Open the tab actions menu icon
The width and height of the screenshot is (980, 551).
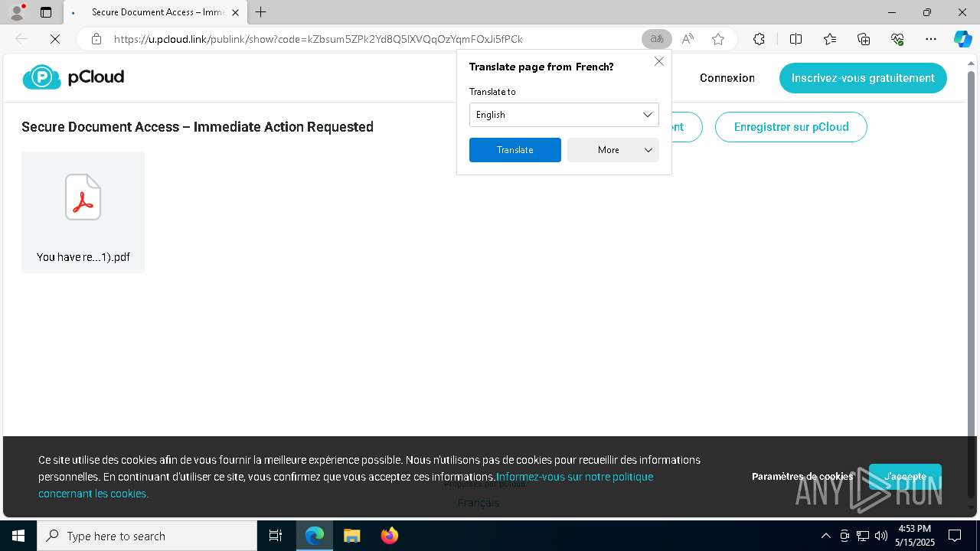[46, 12]
